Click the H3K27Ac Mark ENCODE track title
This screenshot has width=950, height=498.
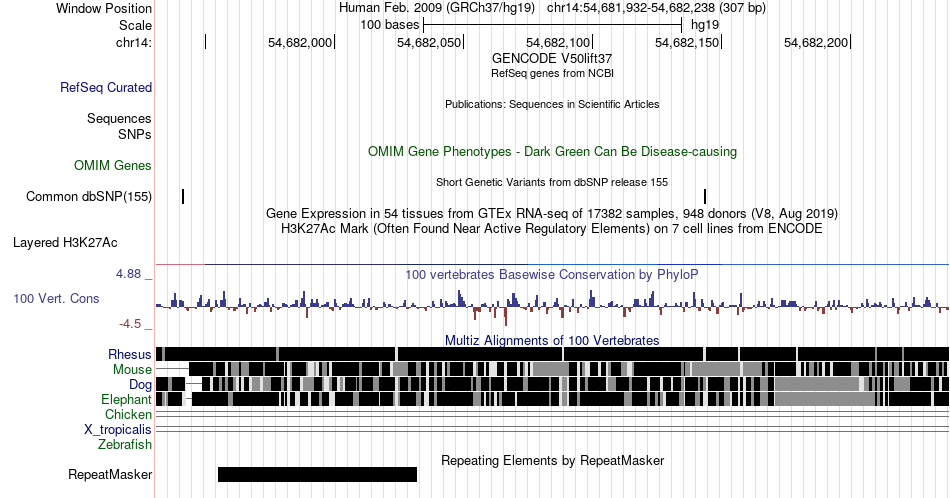[552, 228]
